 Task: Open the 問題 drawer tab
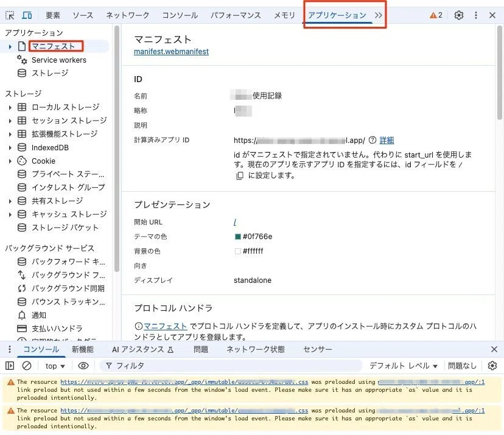(x=201, y=349)
